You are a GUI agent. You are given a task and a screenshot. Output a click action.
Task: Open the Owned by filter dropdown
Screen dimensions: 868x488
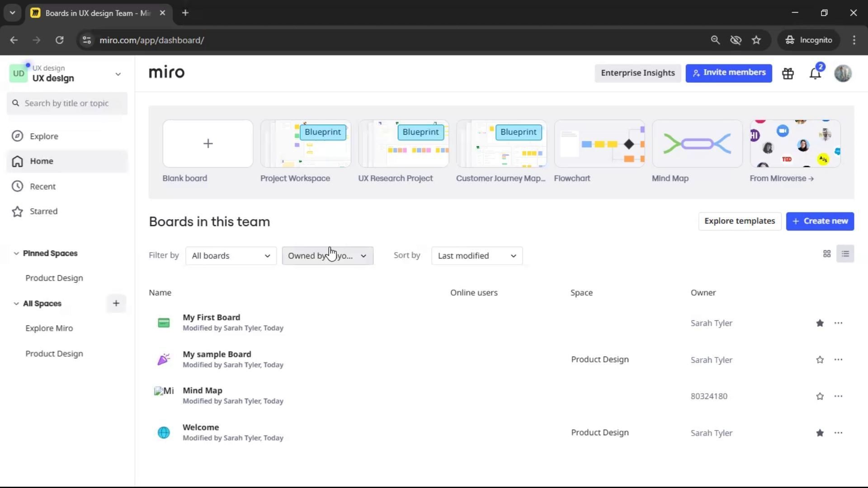pos(328,256)
